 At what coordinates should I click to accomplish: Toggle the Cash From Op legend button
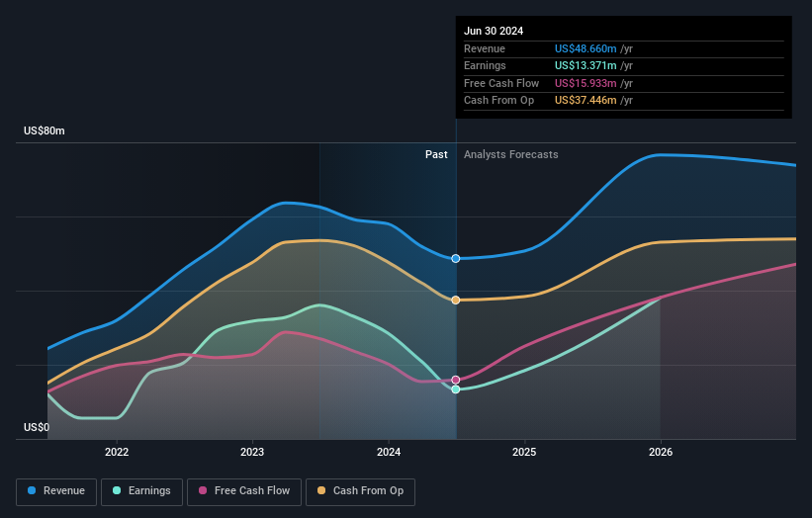coord(360,491)
